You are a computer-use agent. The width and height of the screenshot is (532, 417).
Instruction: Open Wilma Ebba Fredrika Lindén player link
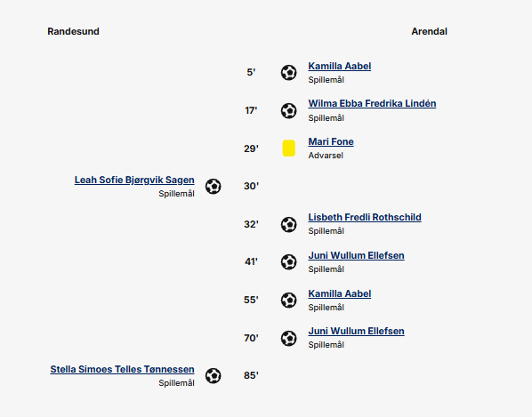click(372, 103)
